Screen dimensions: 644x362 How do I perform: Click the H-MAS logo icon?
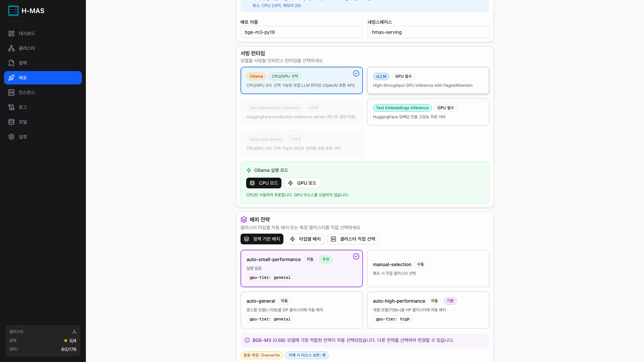(x=13, y=11)
